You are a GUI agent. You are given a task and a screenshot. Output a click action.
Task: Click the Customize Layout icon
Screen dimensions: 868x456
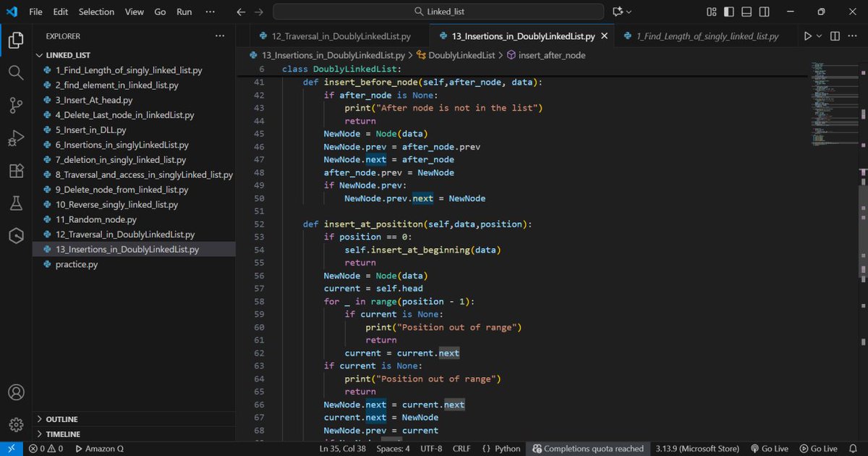coord(711,12)
